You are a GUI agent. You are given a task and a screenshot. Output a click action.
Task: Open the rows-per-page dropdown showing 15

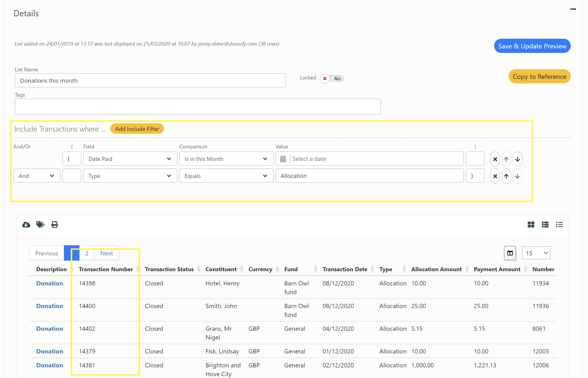(536, 253)
